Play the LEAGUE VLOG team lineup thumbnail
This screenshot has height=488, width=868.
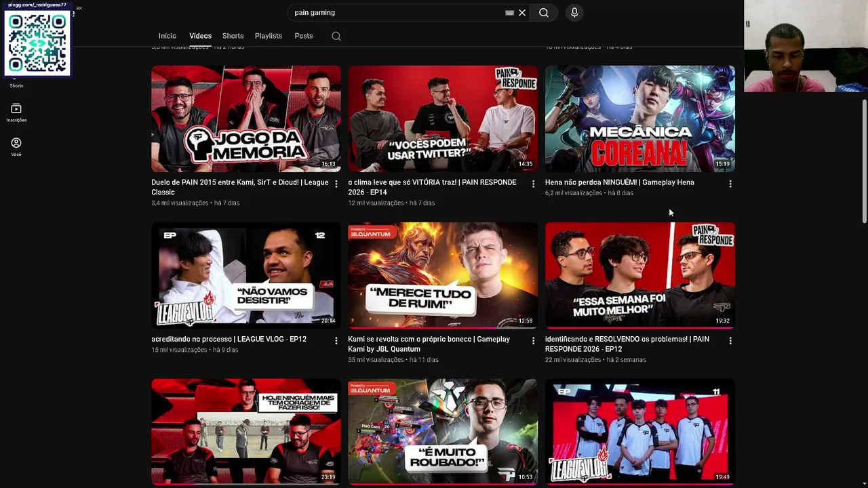pyautogui.click(x=640, y=432)
